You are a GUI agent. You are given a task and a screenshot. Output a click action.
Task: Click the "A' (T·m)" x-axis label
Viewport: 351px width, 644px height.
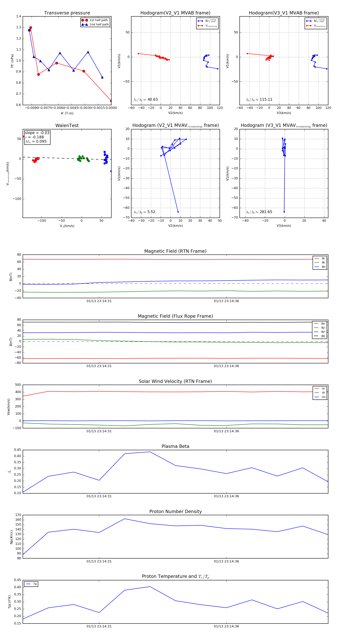coord(67,113)
